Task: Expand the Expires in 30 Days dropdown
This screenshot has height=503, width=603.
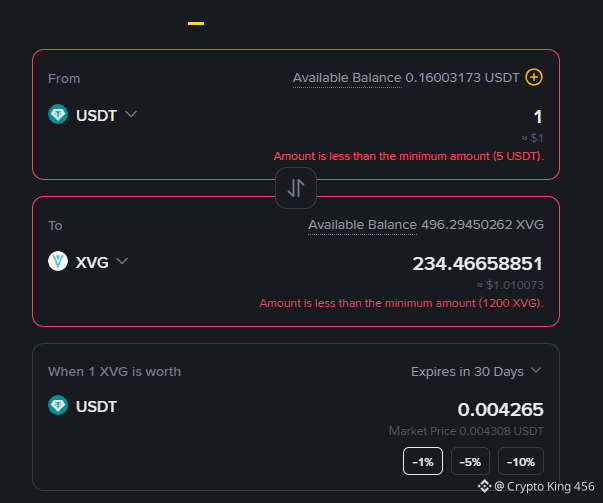Action: (x=476, y=371)
